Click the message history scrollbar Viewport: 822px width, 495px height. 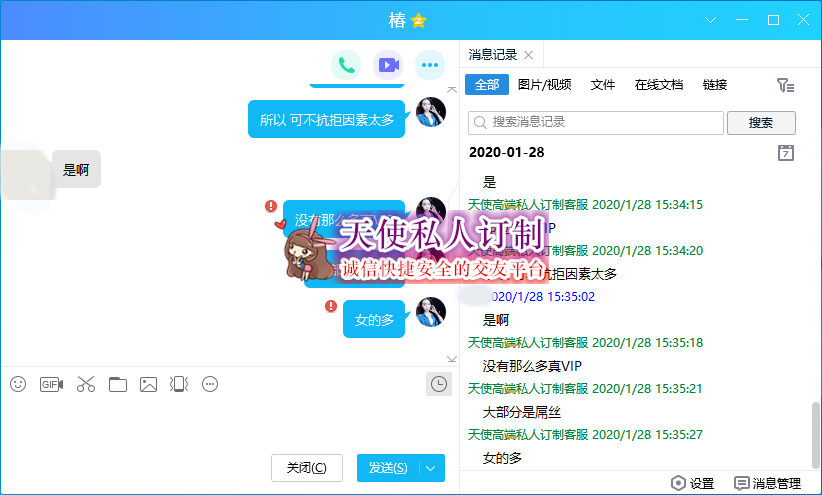815,430
